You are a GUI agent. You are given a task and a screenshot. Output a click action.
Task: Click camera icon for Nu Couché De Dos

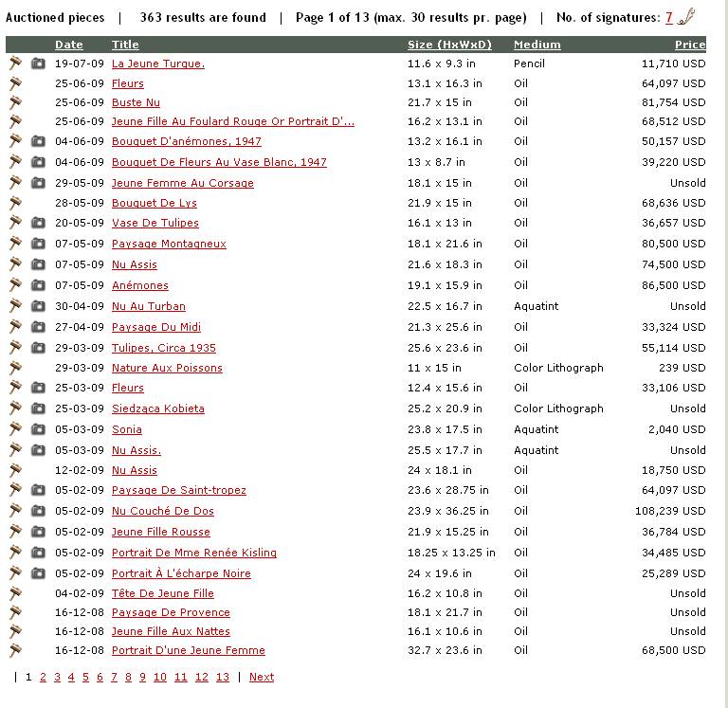38,511
